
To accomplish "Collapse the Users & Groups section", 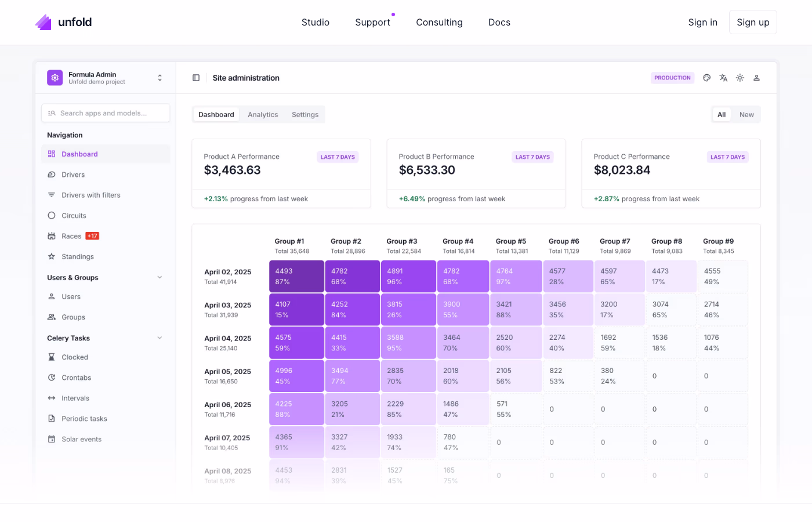I will pos(159,277).
